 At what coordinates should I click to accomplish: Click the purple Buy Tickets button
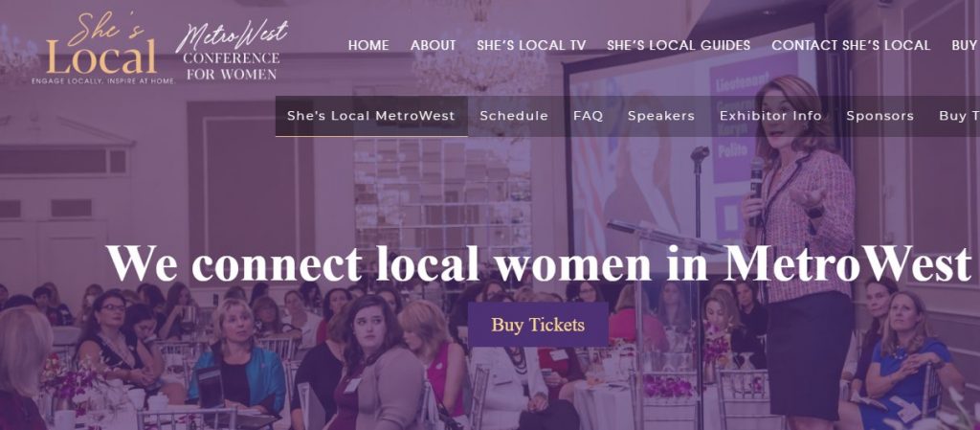point(538,325)
